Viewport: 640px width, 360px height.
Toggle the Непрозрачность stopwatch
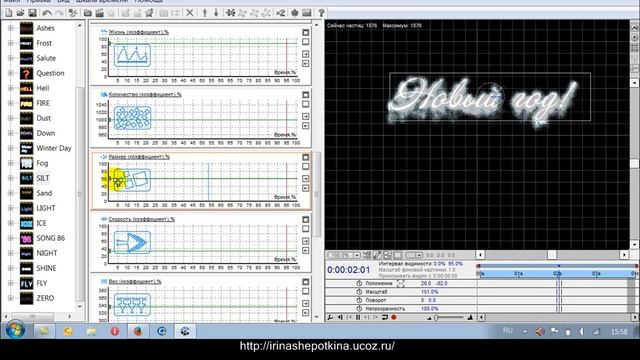click(359, 309)
